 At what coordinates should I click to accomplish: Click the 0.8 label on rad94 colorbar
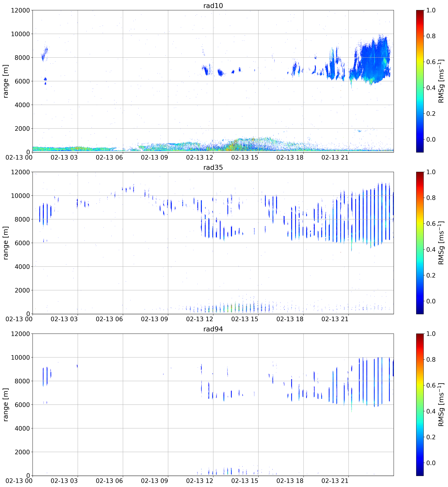[431, 360]
